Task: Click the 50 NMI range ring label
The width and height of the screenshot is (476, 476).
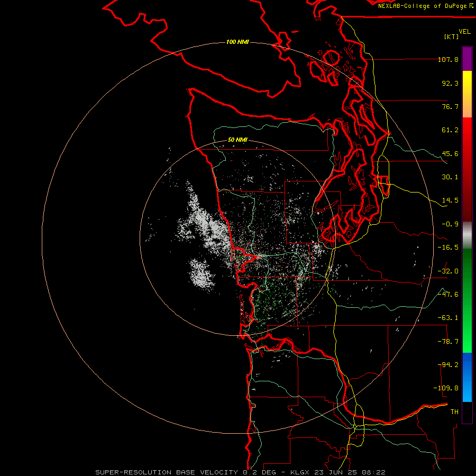Action: point(237,140)
